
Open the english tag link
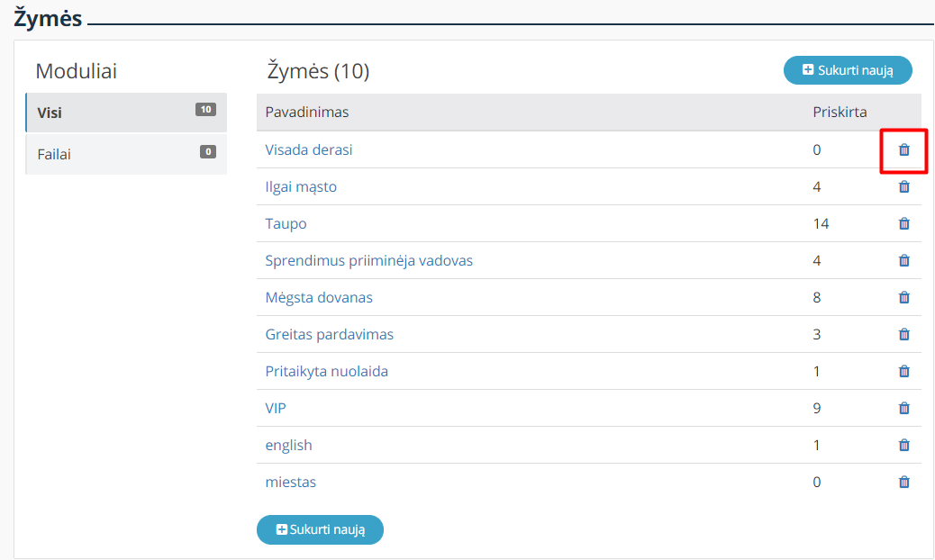tap(288, 446)
